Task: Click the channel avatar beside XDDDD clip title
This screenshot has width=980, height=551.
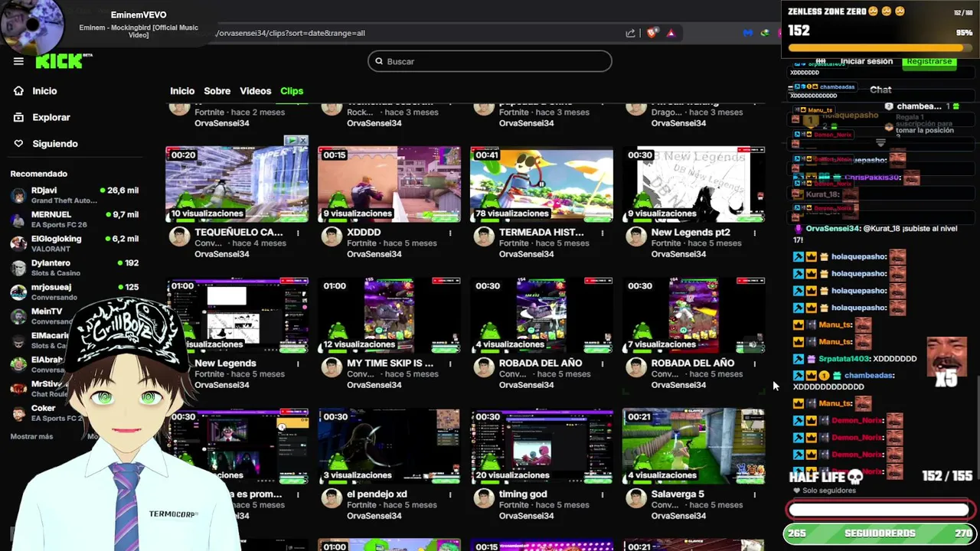Action: pyautogui.click(x=332, y=236)
